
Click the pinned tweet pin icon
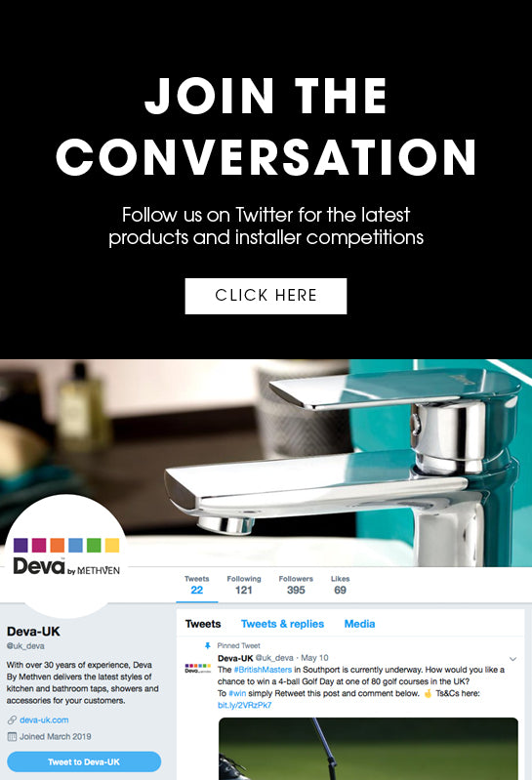208,645
